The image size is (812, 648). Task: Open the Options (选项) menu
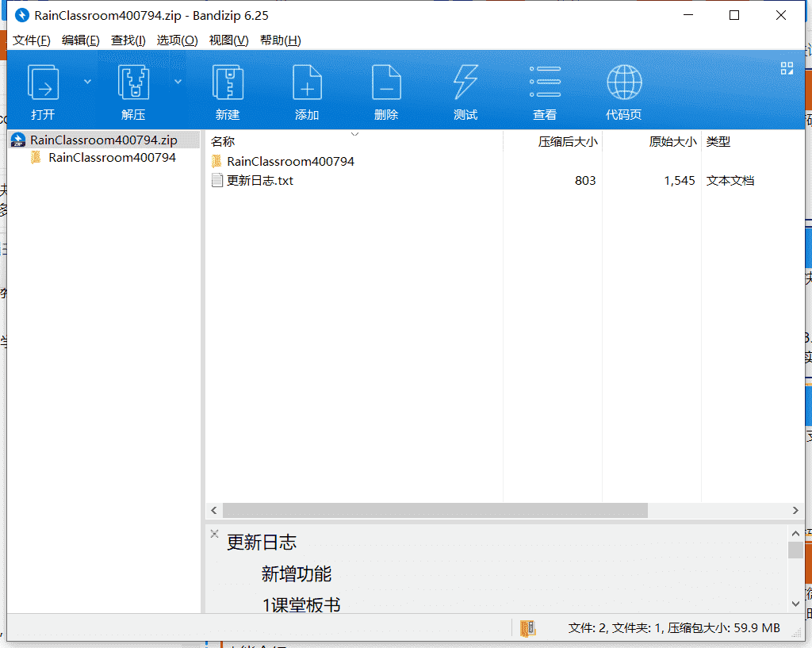pos(177,40)
